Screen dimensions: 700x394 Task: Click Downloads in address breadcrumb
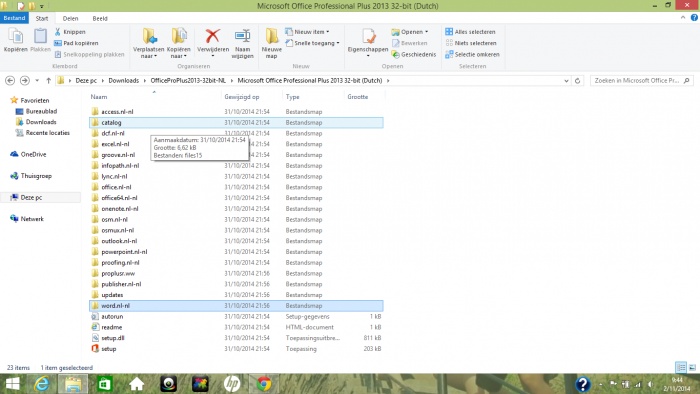pos(124,80)
